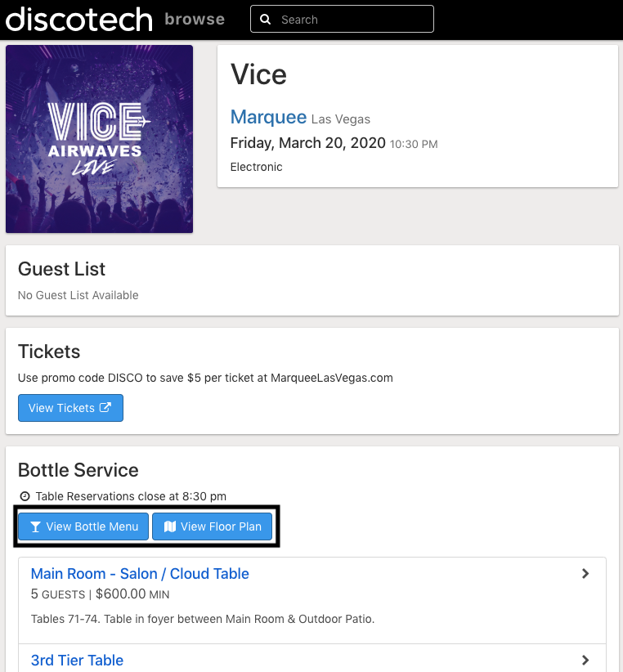Click the search magnifier icon

(266, 18)
